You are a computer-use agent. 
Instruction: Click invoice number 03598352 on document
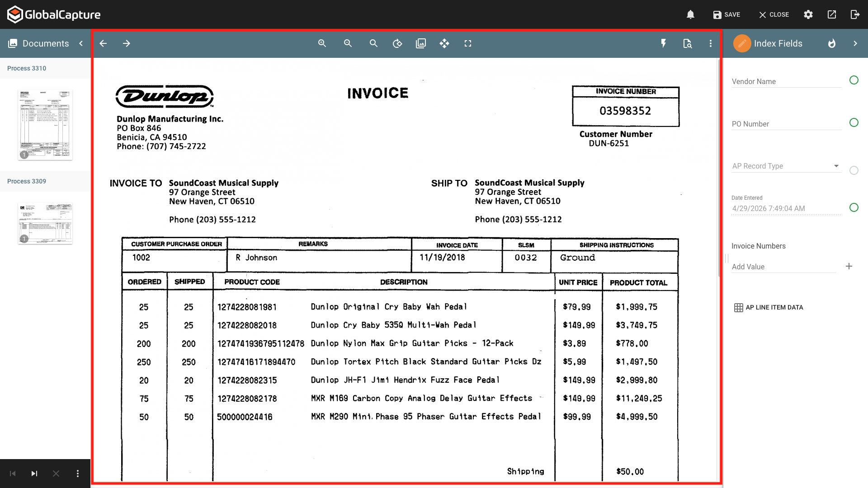(x=625, y=111)
